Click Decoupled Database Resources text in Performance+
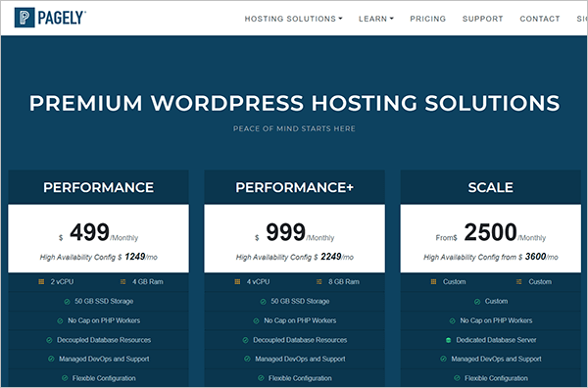Viewport: 588px width, 388px height. pyautogui.click(x=300, y=340)
